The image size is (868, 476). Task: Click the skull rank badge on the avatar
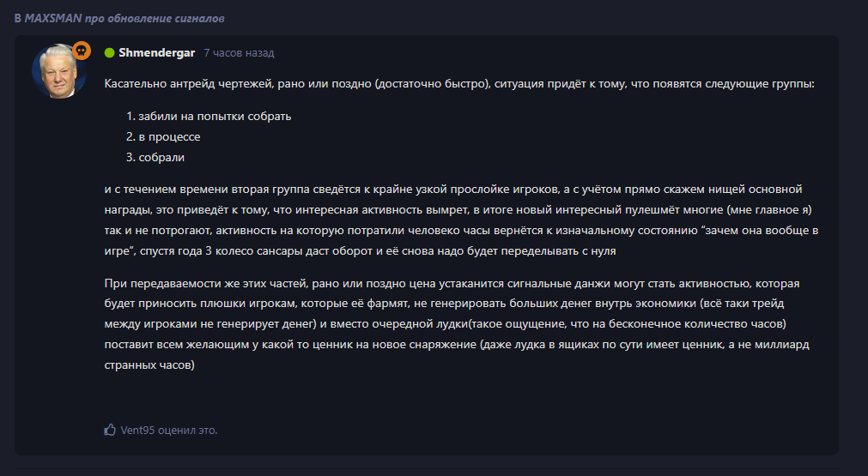point(82,51)
